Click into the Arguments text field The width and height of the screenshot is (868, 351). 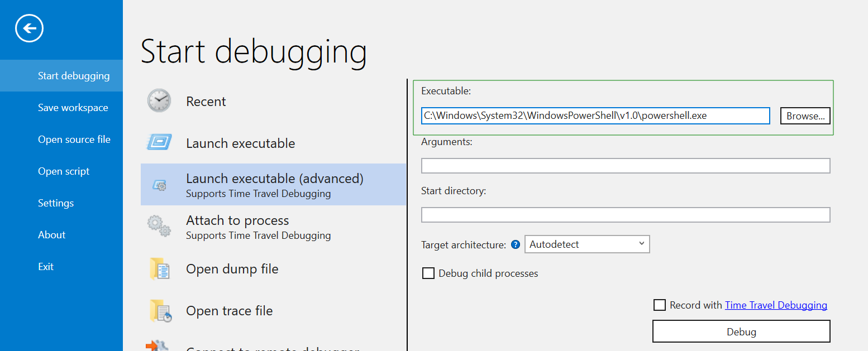coord(625,166)
